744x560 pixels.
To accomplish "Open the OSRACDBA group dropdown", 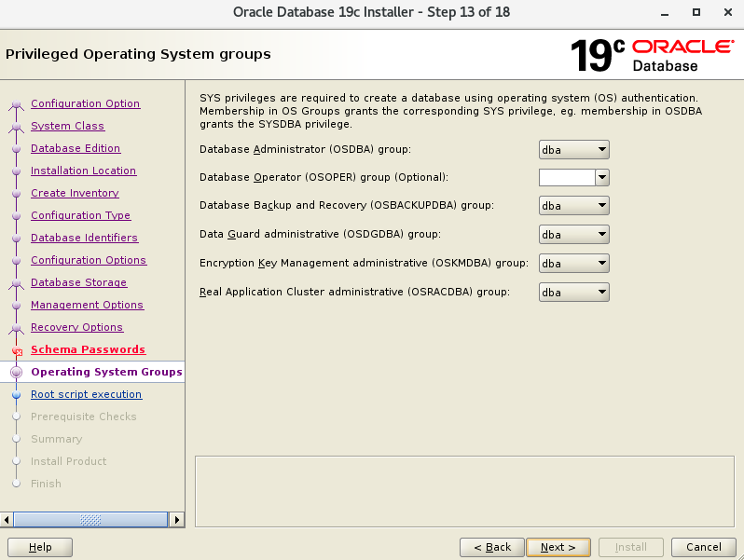I will click(x=573, y=293).
